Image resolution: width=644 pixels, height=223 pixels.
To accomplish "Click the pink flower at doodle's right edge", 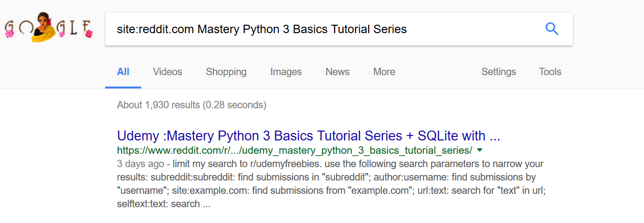I will [x=89, y=34].
